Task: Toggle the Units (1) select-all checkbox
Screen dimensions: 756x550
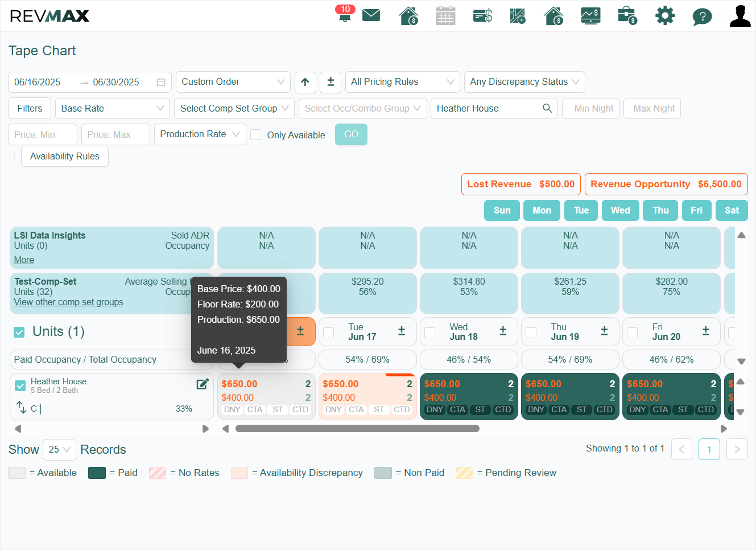Action: coord(19,332)
